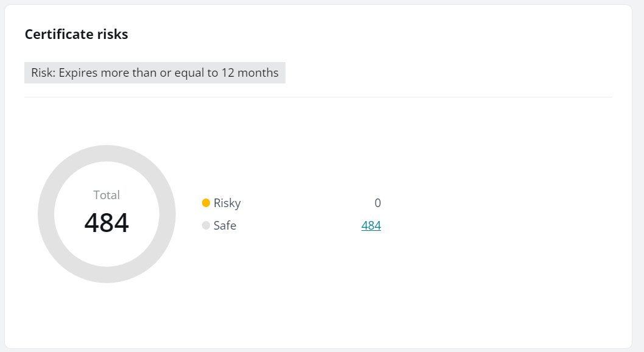This screenshot has height=352, width=644.
Task: Click the bottom of the donut ring
Action: pos(107,275)
